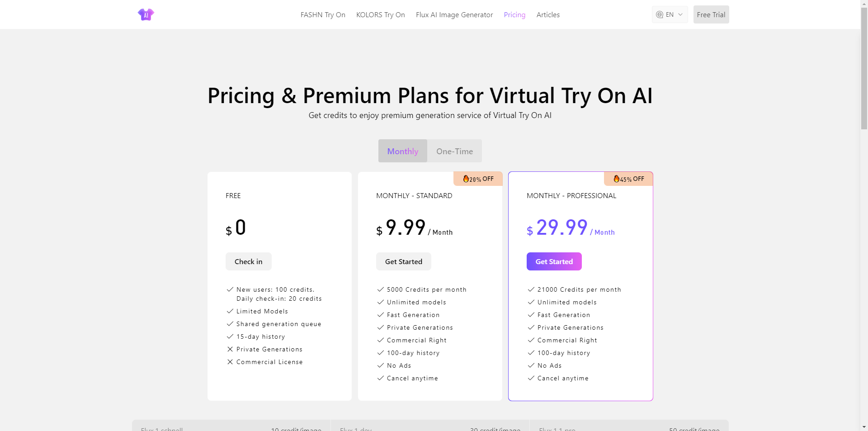Go to Flux AI Image Generator
The image size is (868, 431).
click(x=454, y=15)
